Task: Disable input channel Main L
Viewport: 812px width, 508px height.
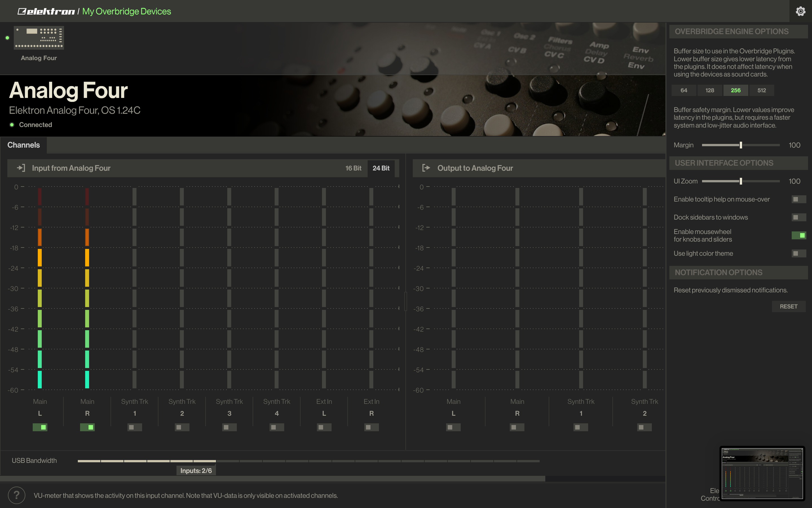Action: pyautogui.click(x=40, y=427)
